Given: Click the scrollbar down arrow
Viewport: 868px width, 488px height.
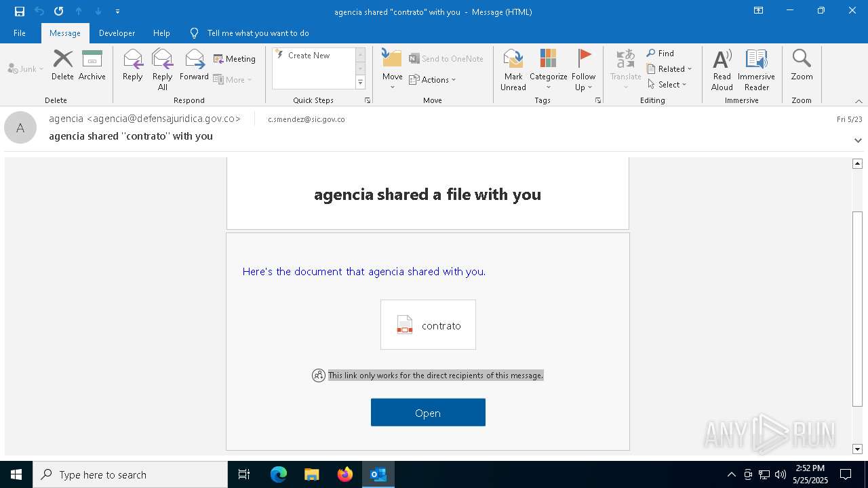Looking at the screenshot, I should pyautogui.click(x=857, y=449).
